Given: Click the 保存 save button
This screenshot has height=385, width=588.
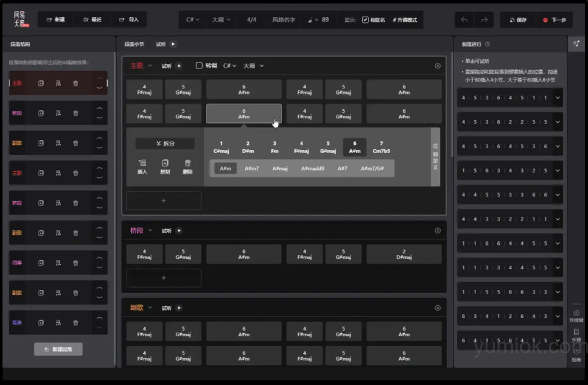Looking at the screenshot, I should (x=518, y=20).
